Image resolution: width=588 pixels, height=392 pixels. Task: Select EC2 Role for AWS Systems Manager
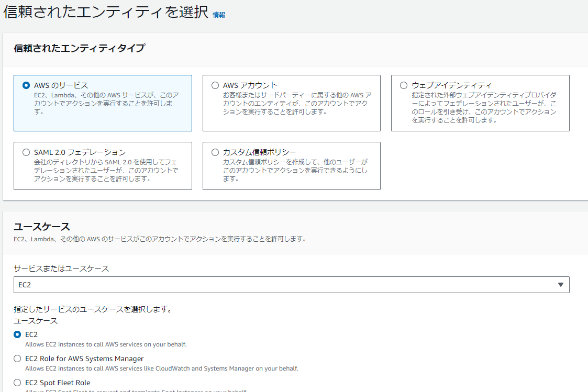click(x=17, y=359)
